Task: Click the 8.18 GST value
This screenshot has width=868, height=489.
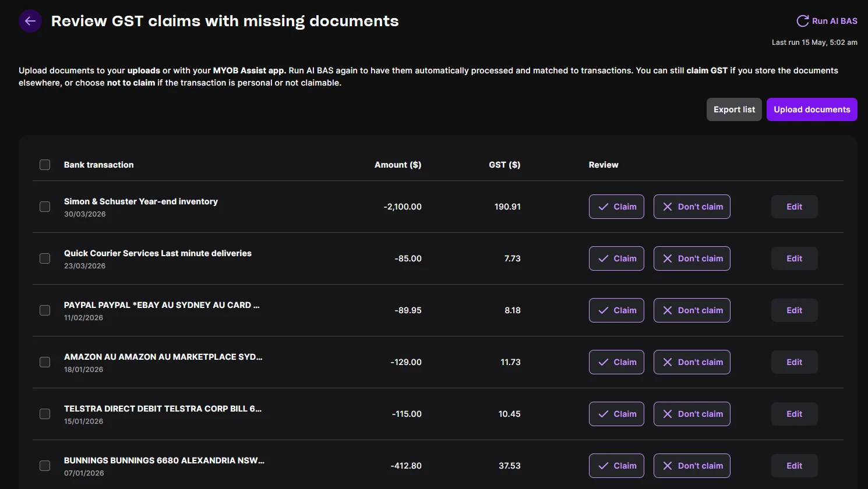Action: tap(513, 310)
